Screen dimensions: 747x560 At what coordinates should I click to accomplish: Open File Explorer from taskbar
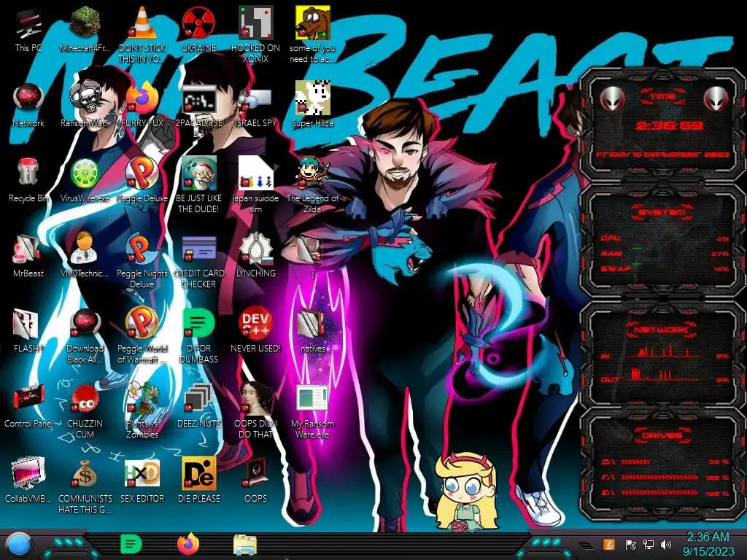(245, 545)
